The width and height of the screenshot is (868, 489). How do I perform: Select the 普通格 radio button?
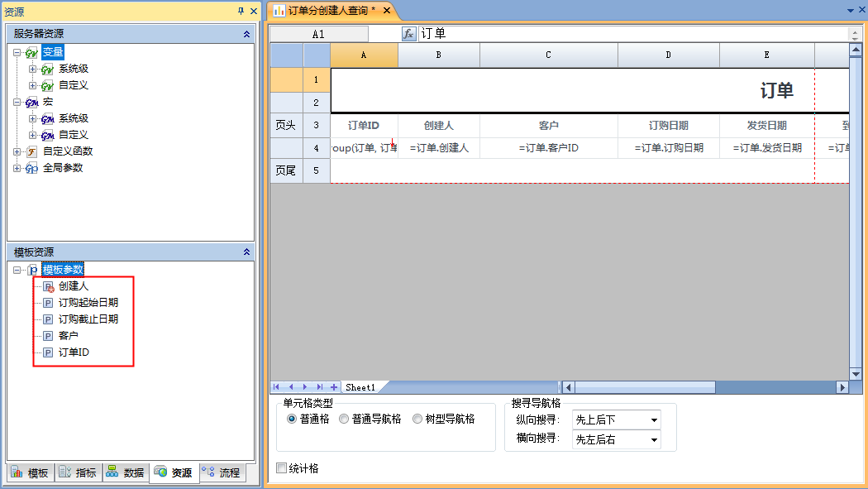pos(291,419)
